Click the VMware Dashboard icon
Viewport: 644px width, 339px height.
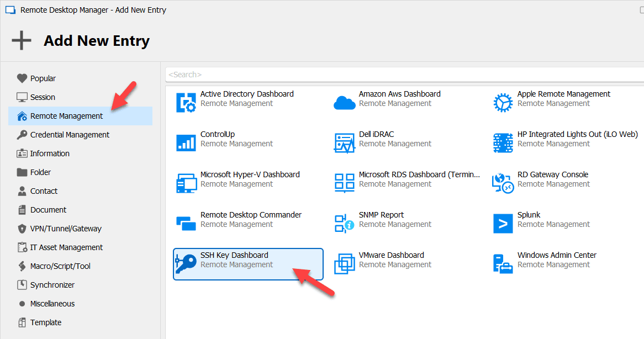coord(345,263)
